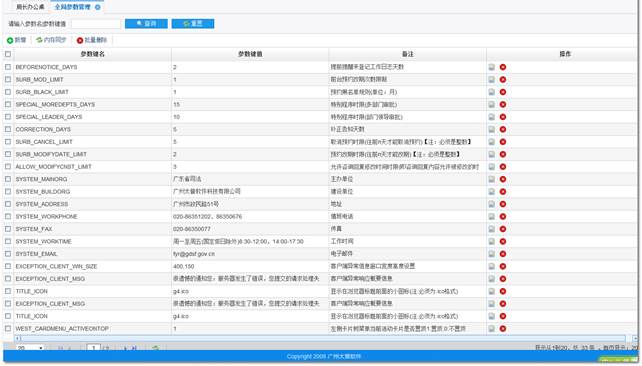This screenshot has height=366, width=642.
Task: Tick the SPECIAL_MOREDEPTS_DAYS checkbox
Action: tap(8, 104)
